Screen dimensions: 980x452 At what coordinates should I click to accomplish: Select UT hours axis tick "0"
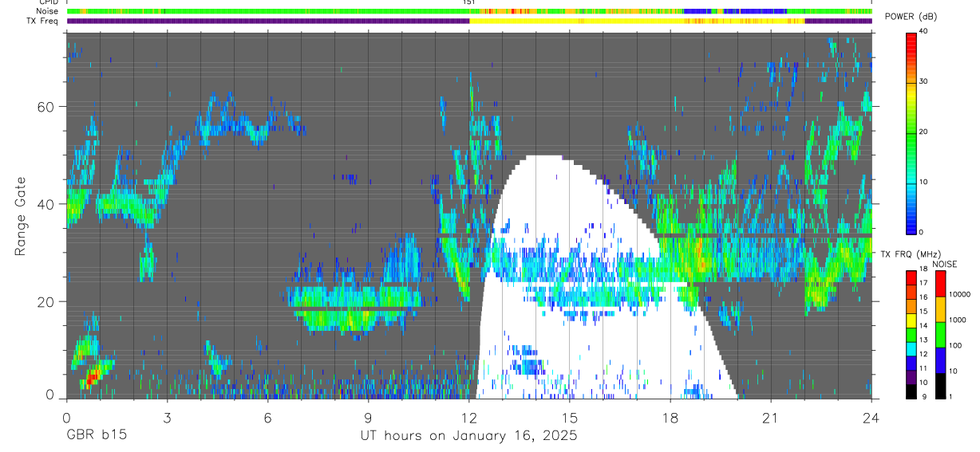[x=66, y=418]
